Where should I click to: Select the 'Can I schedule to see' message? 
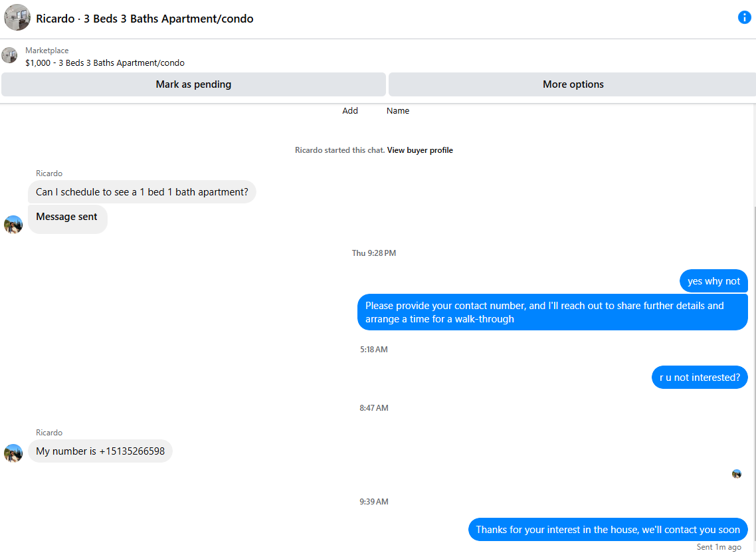142,192
